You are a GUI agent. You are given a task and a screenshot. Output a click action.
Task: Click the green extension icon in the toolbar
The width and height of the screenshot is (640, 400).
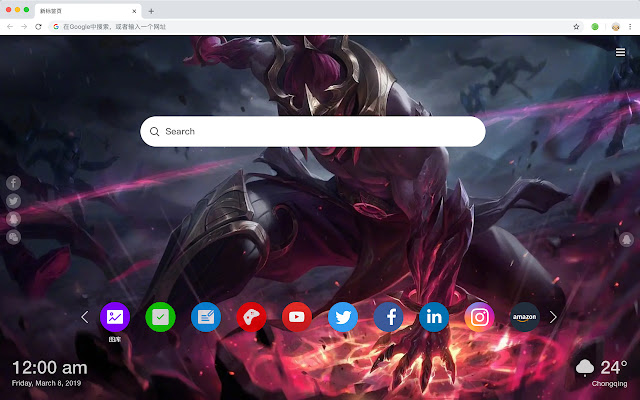(595, 27)
